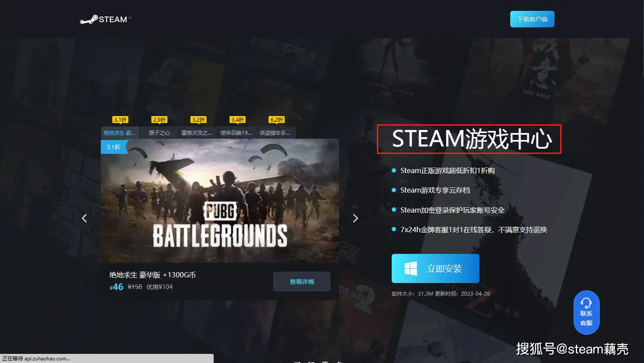Go to previous carousel slide
This screenshot has width=644, height=363.
pyautogui.click(x=84, y=218)
